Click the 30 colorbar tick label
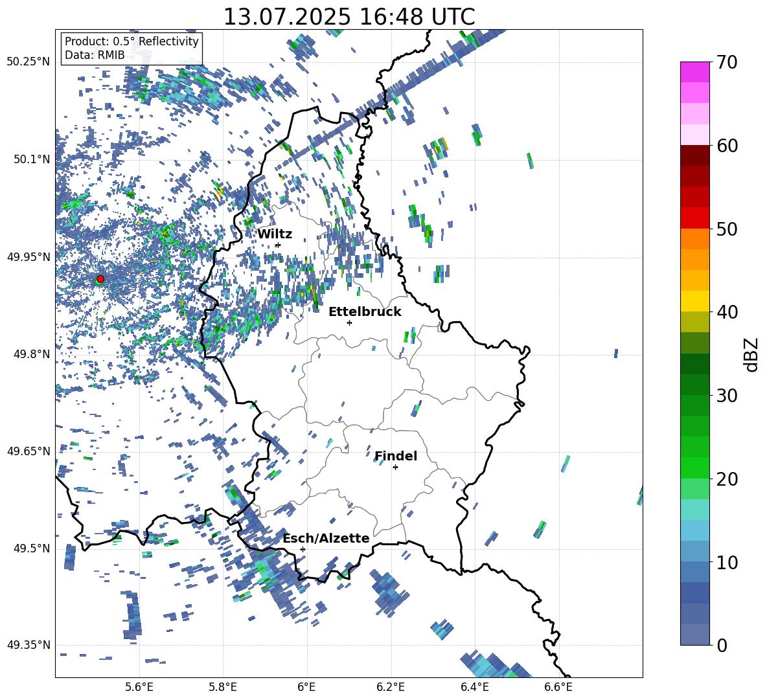This screenshot has width=767, height=700. (727, 396)
